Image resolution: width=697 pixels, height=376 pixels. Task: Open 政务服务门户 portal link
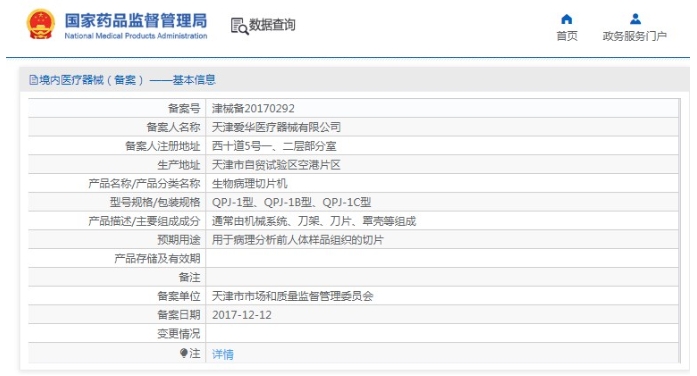[x=635, y=36]
